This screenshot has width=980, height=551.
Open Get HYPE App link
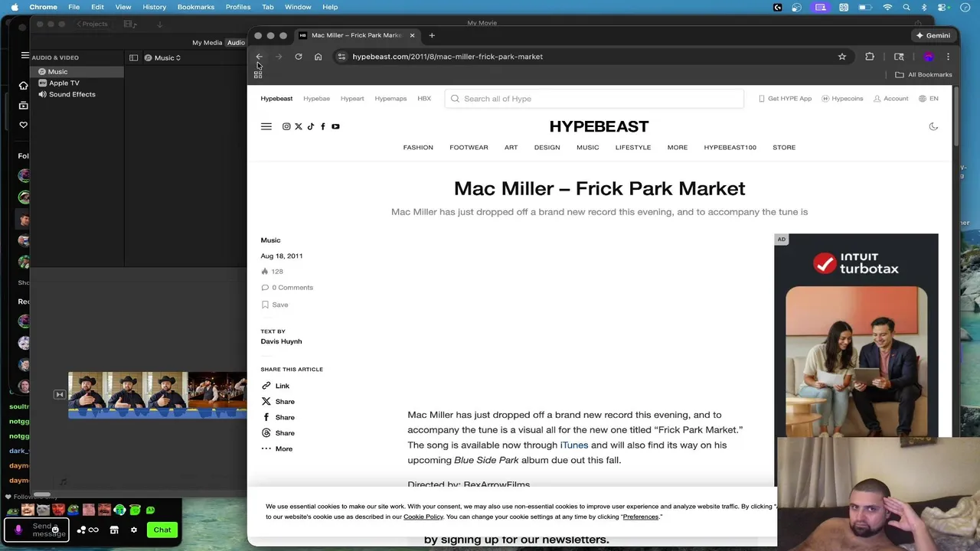click(x=785, y=99)
